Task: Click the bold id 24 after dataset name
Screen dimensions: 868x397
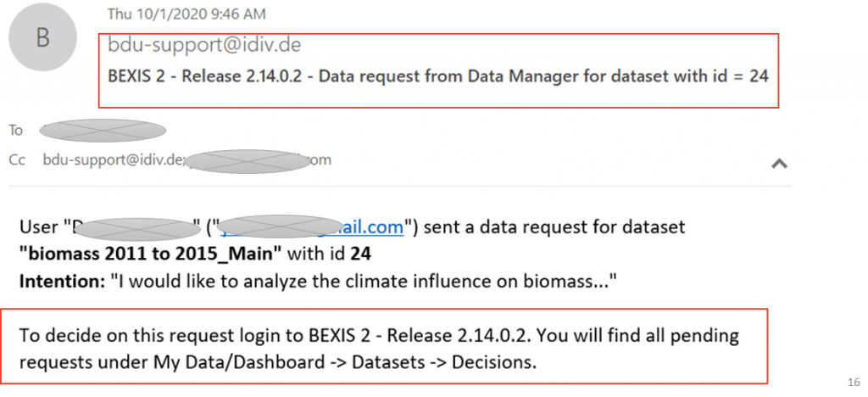Action: coord(360,254)
